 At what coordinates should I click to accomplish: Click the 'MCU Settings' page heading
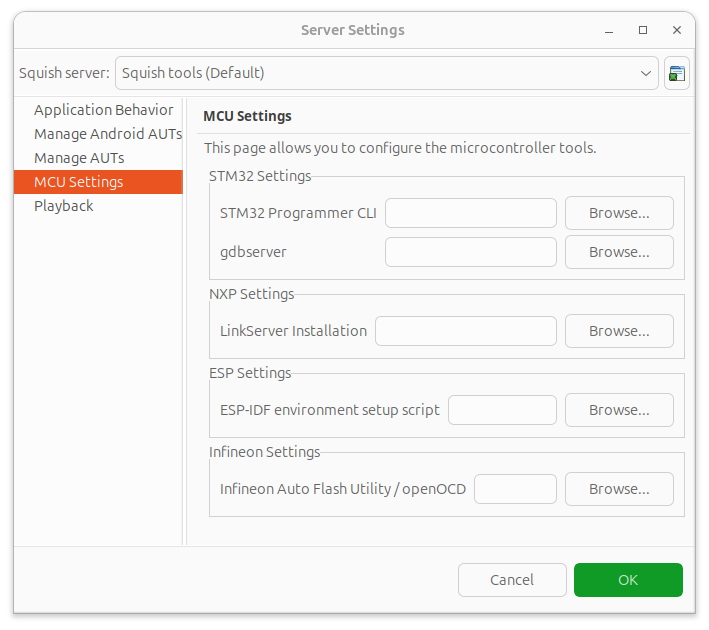pyautogui.click(x=247, y=116)
